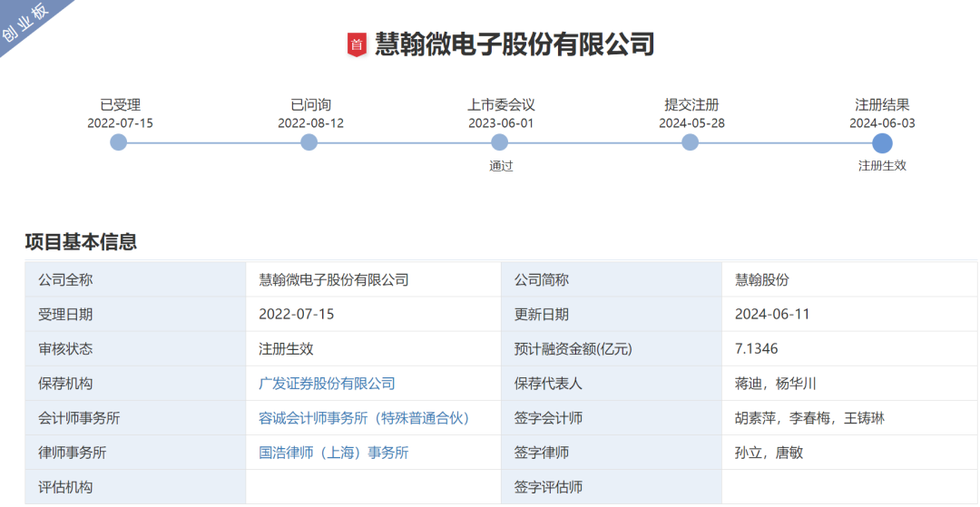
Task: Open the 国浩律师（上海）事务所 link
Action: point(334,452)
